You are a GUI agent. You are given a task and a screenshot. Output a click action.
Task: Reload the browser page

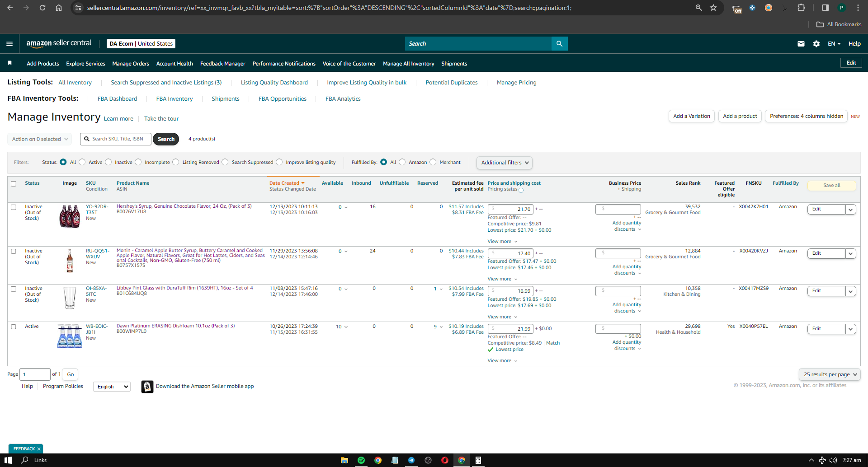(x=42, y=8)
